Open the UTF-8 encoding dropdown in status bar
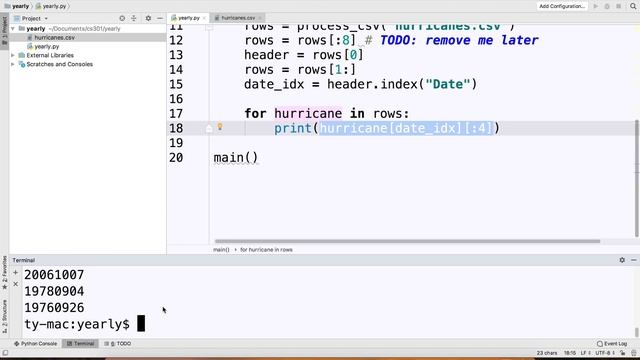This screenshot has height=360, width=640. (605, 353)
